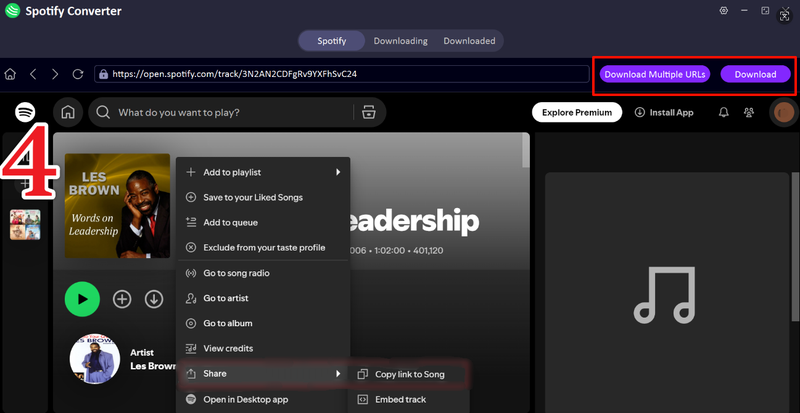Select Save to your Liked Songs
Viewport: 800px width, 413px height.
[263, 198]
